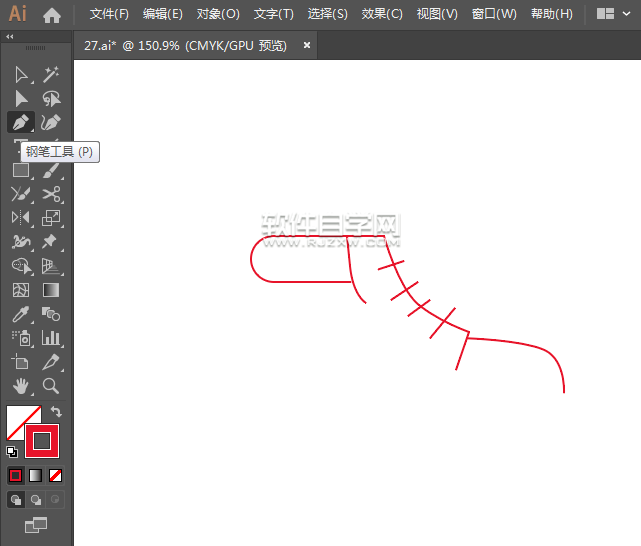This screenshot has height=546, width=641.
Task: Enable Draw Behind mode
Action: 36,499
